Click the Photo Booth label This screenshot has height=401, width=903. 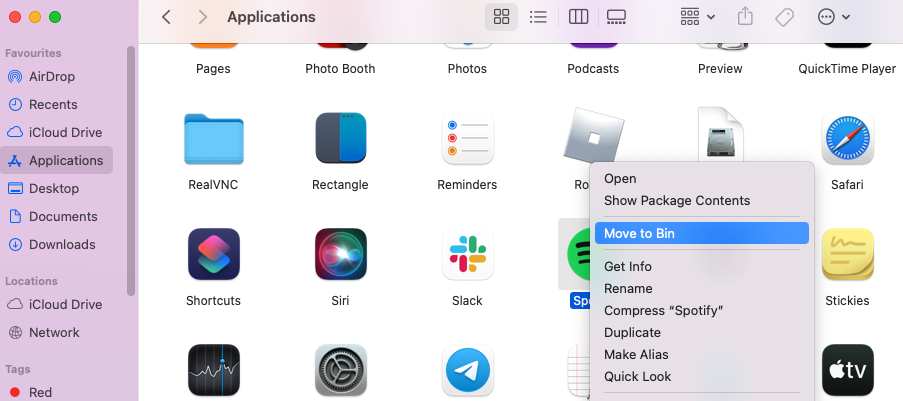[340, 69]
